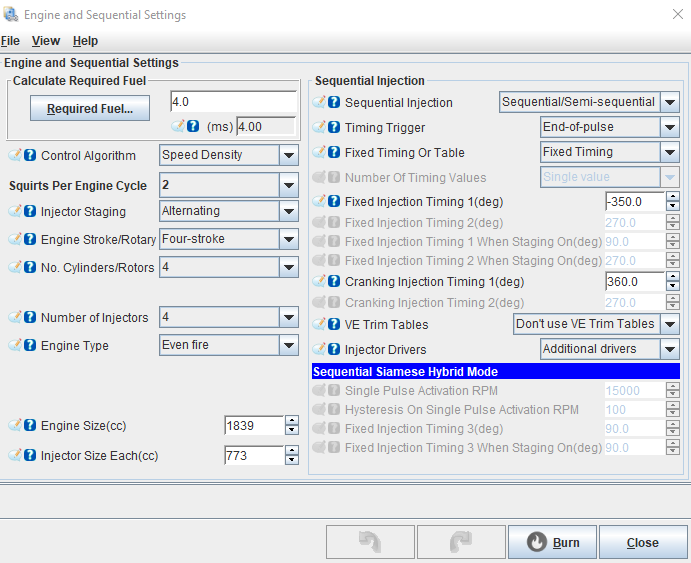Open help for Engine Stroke/Rotary

coord(30,239)
